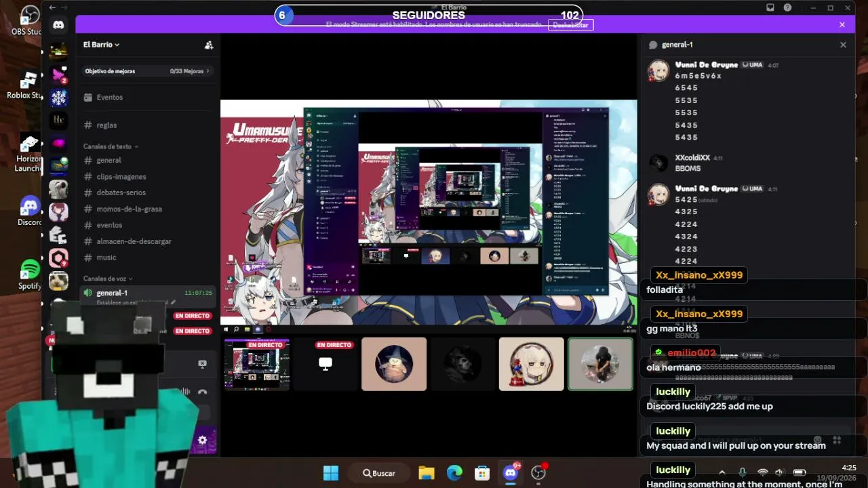Open the volume tray icon
Screen dimensions: 868x488
[x=781, y=472]
